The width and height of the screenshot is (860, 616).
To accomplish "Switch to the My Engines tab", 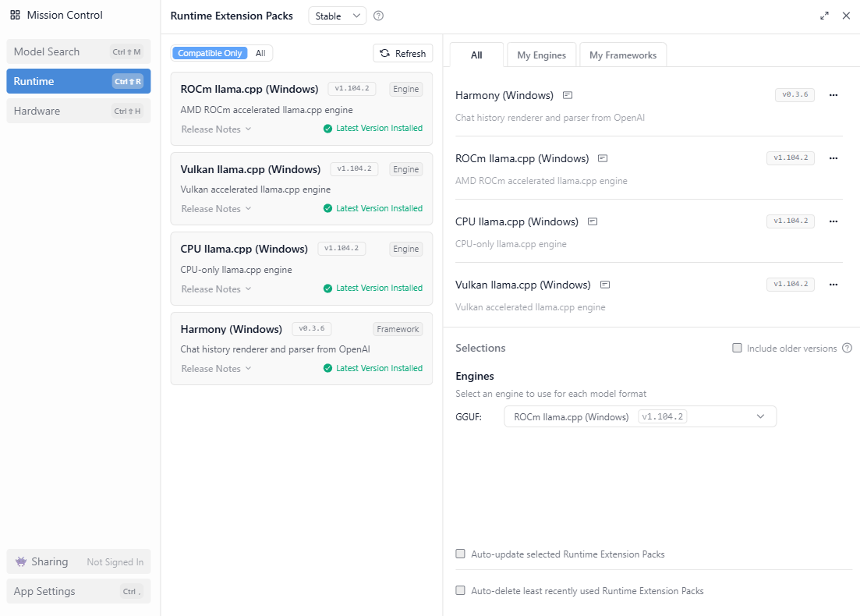I will (541, 55).
